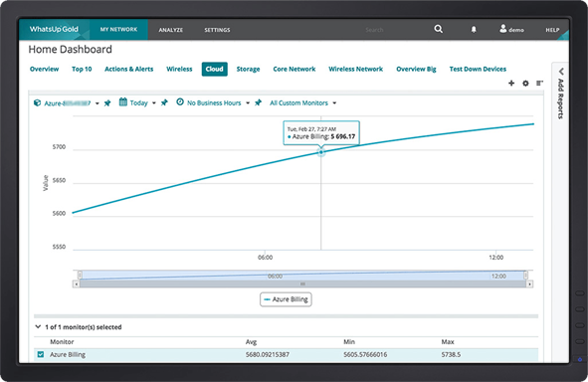The height and width of the screenshot is (382, 588).
Task: Click the Add Reports vertical label
Action: pyautogui.click(x=561, y=98)
